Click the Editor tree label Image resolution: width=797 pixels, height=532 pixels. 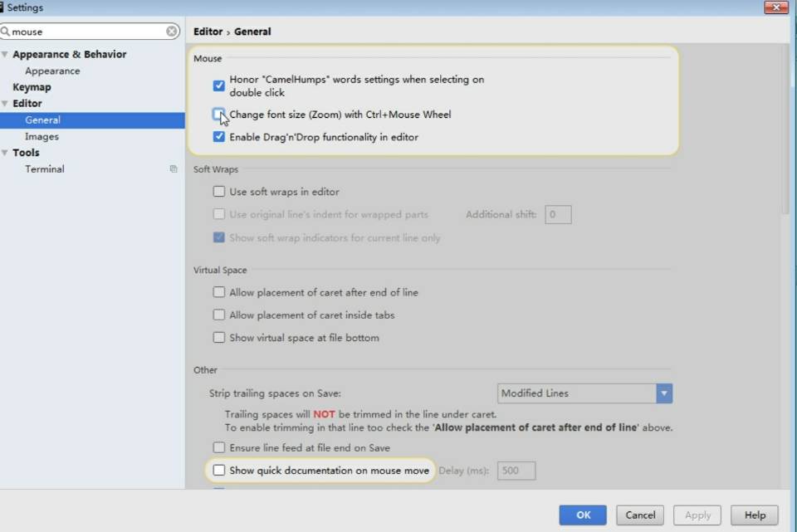27,103
